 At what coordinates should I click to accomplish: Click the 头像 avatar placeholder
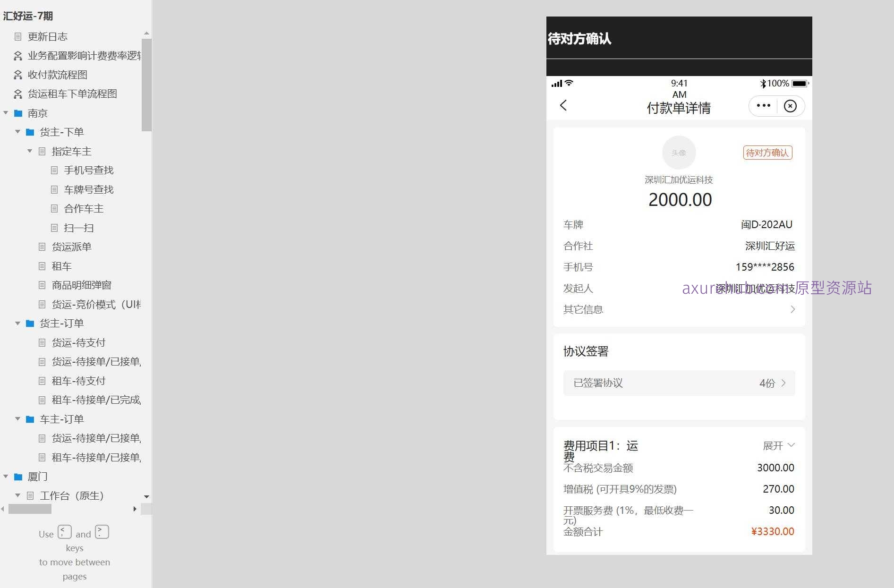(679, 153)
